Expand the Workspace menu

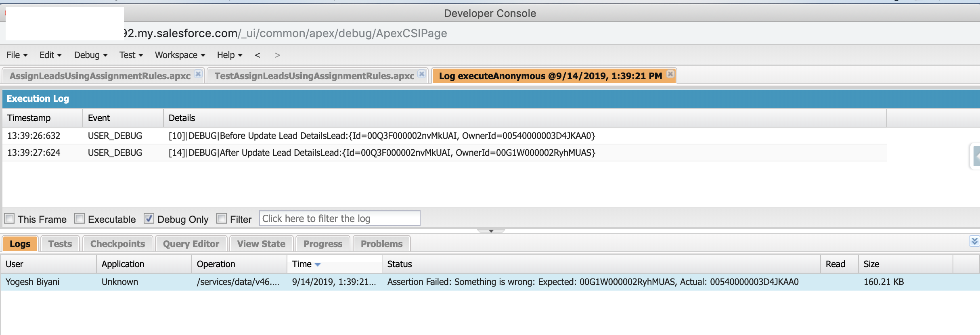(180, 55)
